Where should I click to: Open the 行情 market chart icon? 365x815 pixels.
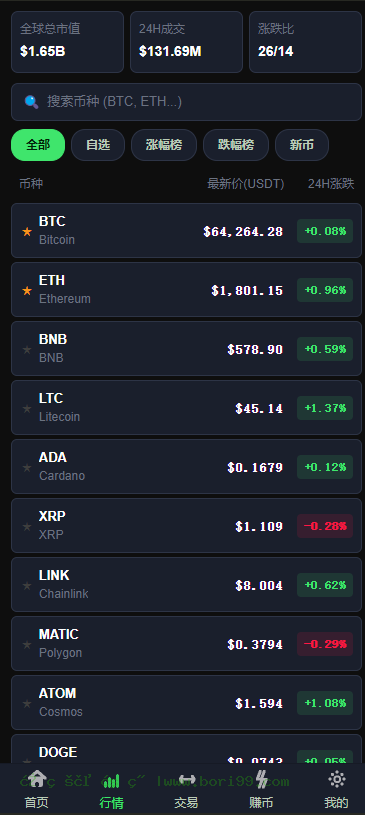[111, 780]
